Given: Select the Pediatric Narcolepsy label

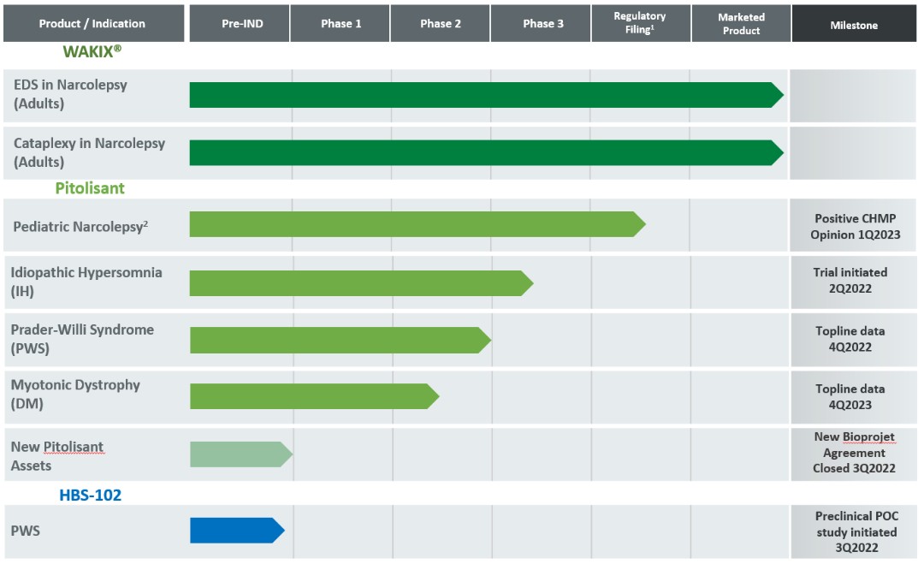Looking at the screenshot, I should coord(80,226).
